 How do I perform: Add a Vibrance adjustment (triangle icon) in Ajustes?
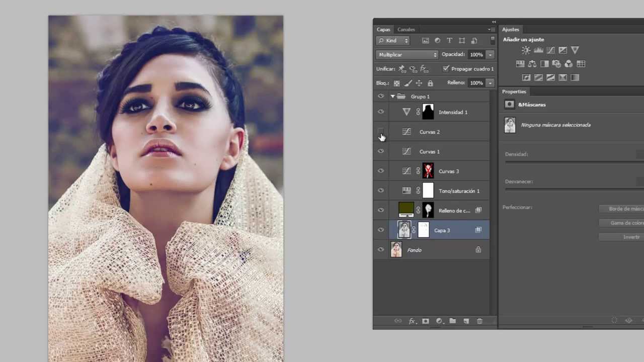pyautogui.click(x=575, y=50)
